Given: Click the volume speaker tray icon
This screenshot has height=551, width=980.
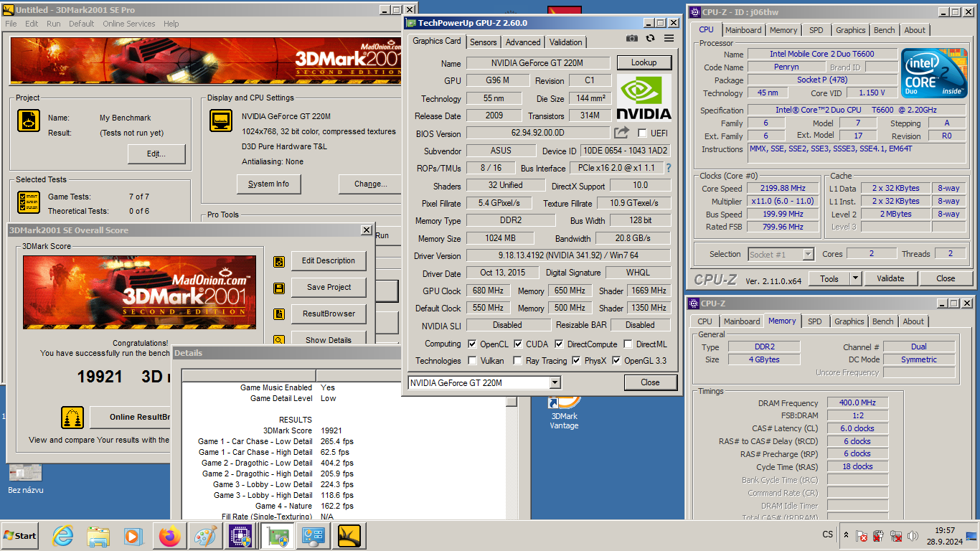Looking at the screenshot, I should [913, 536].
